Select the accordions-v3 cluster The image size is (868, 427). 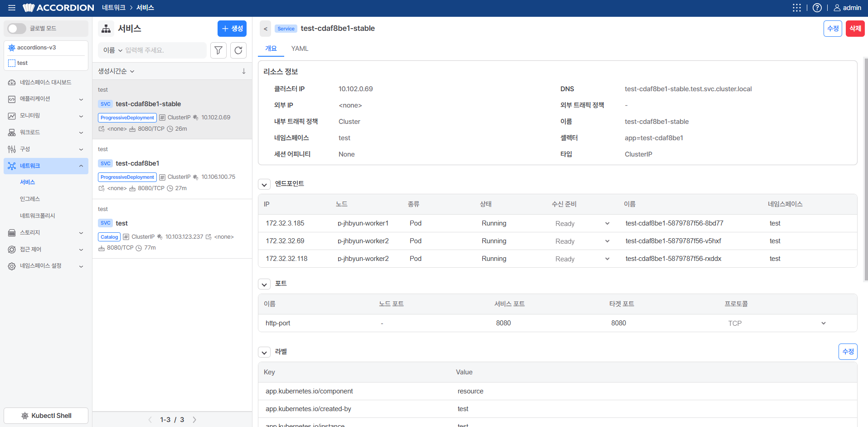[x=46, y=48]
